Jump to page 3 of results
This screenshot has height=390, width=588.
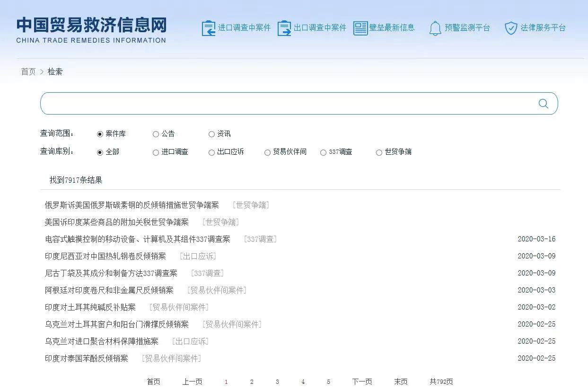[x=277, y=382]
